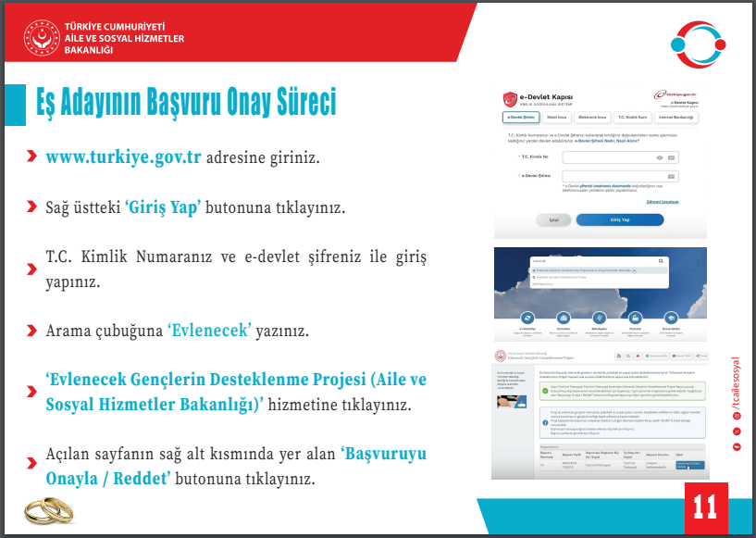Image resolution: width=756 pixels, height=538 pixels.
Task: Click the 'Giriş Yap' text in second bullet
Action: [x=163, y=207]
